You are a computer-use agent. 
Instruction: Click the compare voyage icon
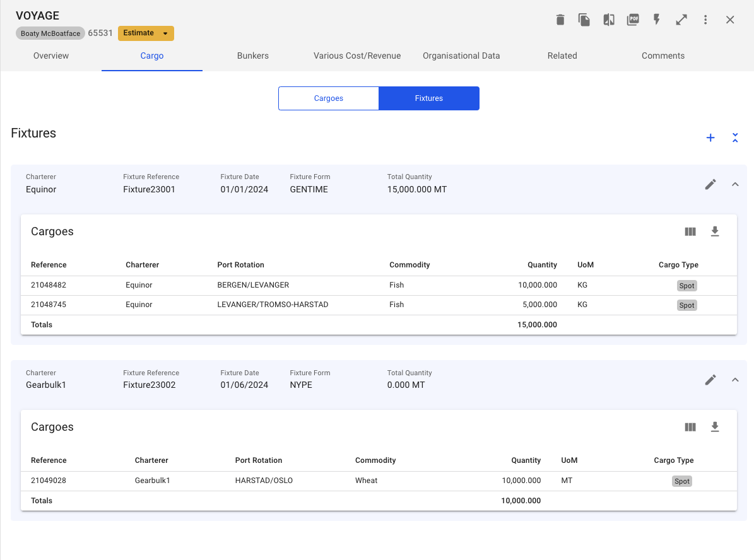608,20
